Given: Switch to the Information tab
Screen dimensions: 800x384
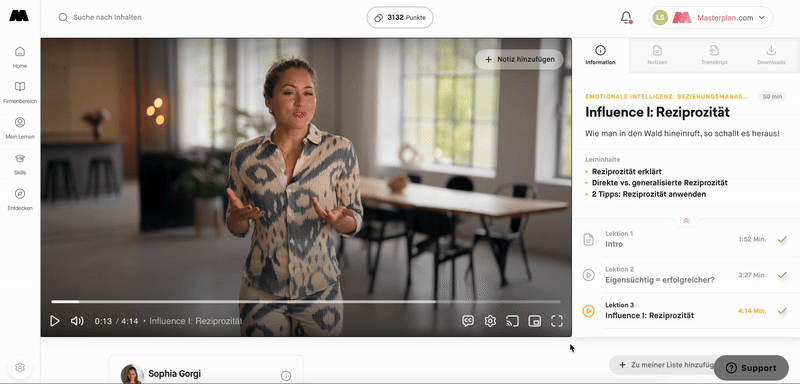Looking at the screenshot, I should point(601,55).
